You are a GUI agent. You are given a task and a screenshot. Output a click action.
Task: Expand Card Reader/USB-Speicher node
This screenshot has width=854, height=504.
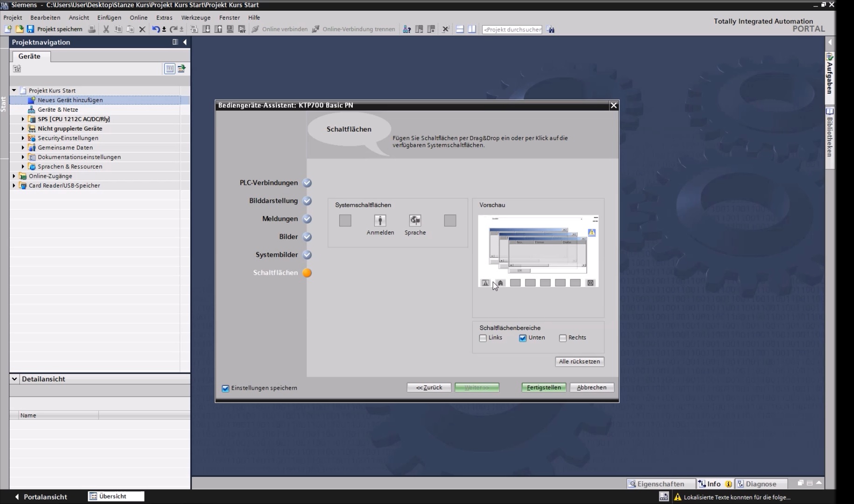tap(14, 185)
